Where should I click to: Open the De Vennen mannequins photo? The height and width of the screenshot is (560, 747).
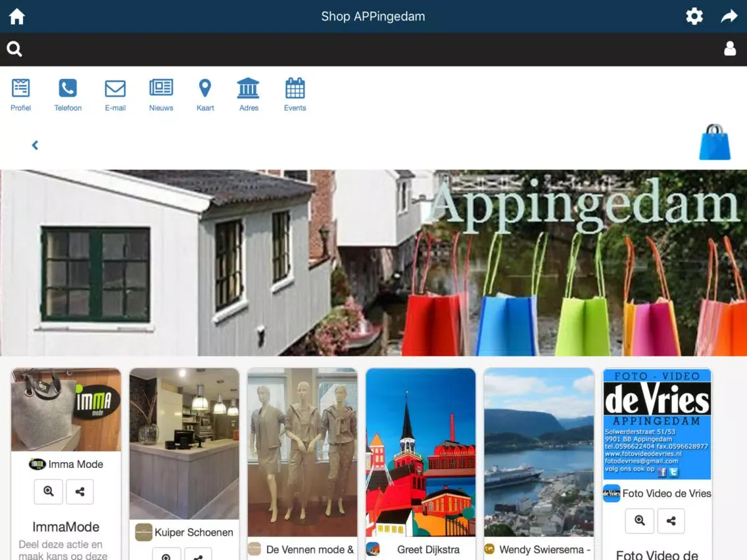click(x=302, y=452)
